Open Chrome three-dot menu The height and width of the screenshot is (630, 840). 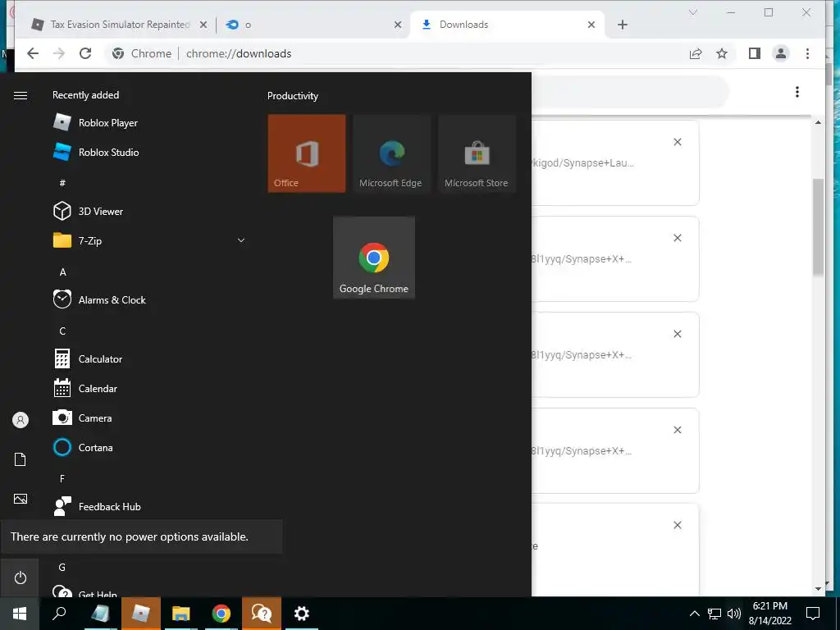(x=807, y=53)
